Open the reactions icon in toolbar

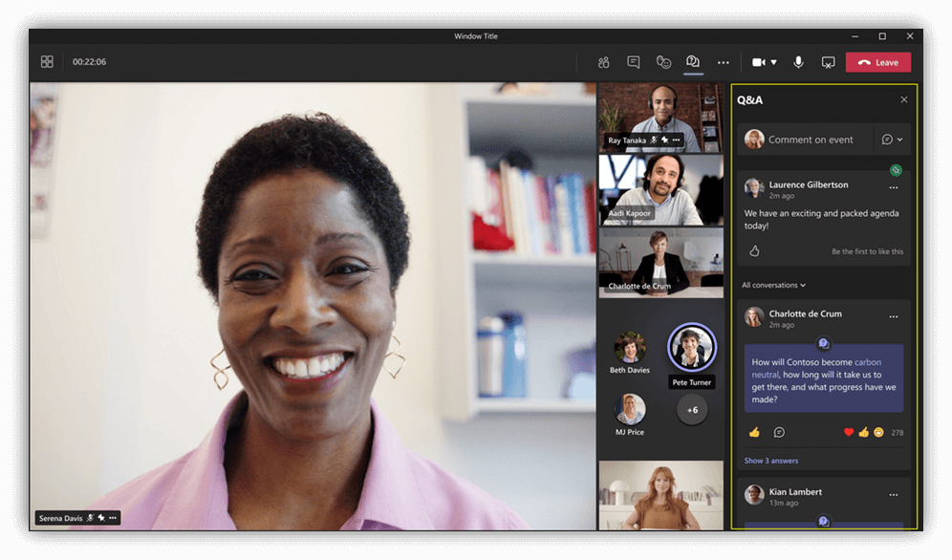(663, 62)
